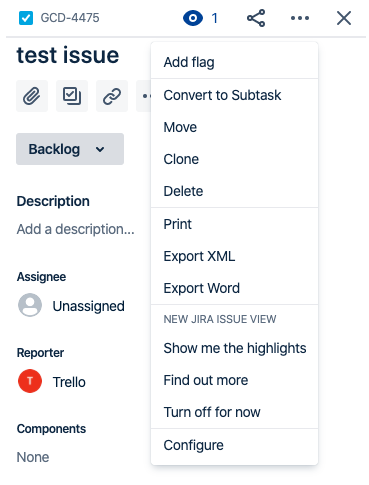This screenshot has width=369, height=485.
Task: Open the share icon menu
Action: click(256, 18)
